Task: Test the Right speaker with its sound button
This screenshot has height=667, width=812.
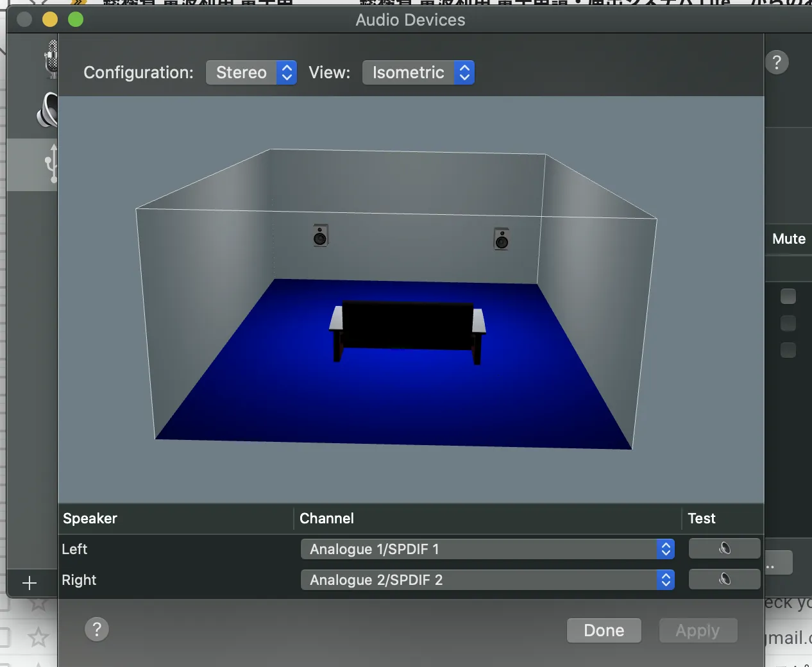Action: 724,579
